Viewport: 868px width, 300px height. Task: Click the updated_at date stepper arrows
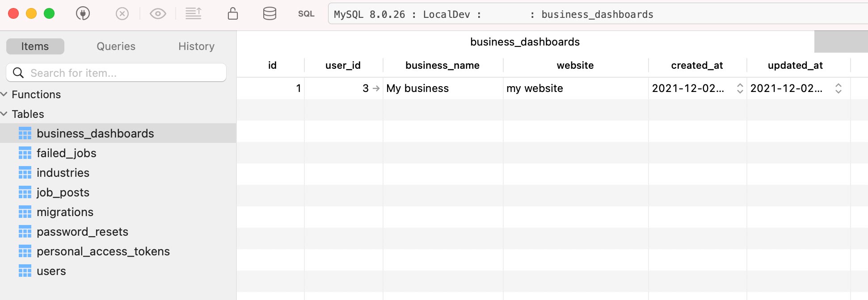tap(839, 88)
